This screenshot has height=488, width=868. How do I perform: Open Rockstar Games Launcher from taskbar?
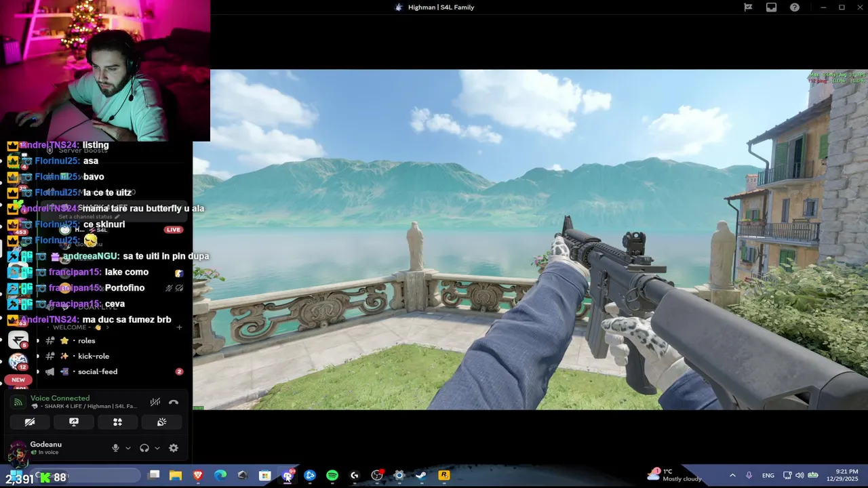click(444, 476)
